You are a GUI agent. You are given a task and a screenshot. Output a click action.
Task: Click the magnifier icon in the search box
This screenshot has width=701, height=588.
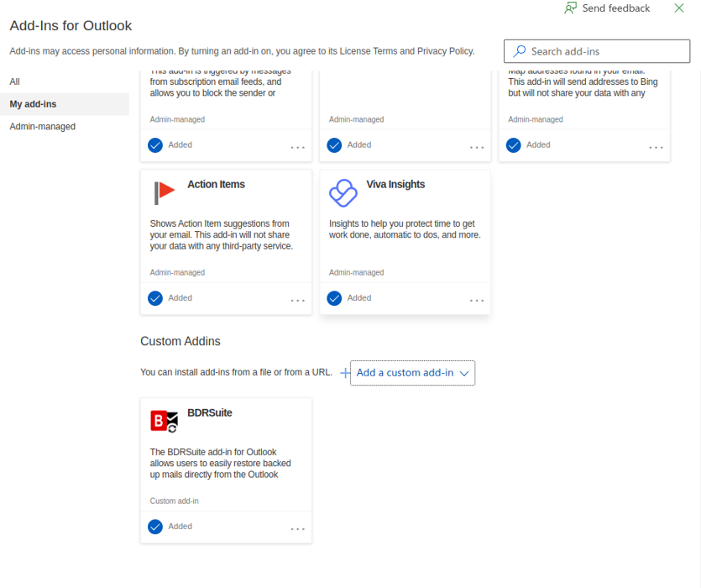pos(519,51)
